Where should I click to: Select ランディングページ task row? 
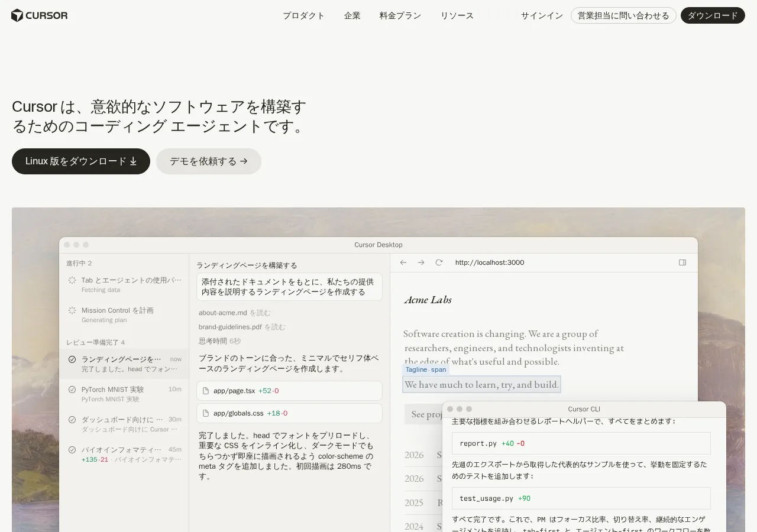pos(124,364)
